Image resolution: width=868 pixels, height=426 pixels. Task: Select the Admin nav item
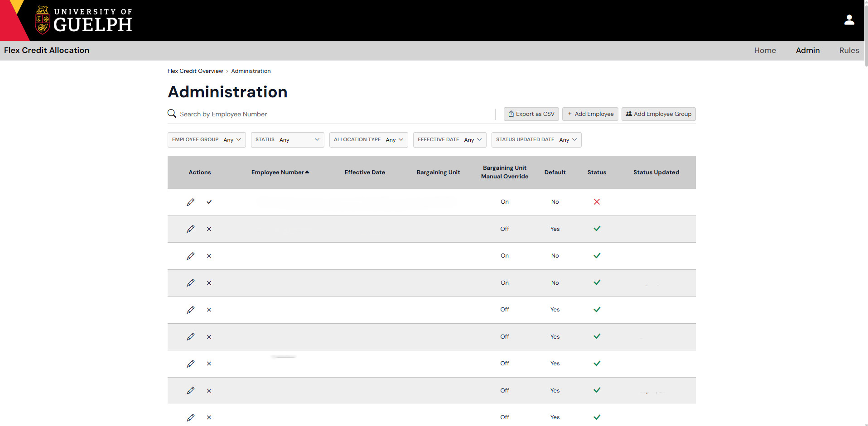pyautogui.click(x=807, y=50)
